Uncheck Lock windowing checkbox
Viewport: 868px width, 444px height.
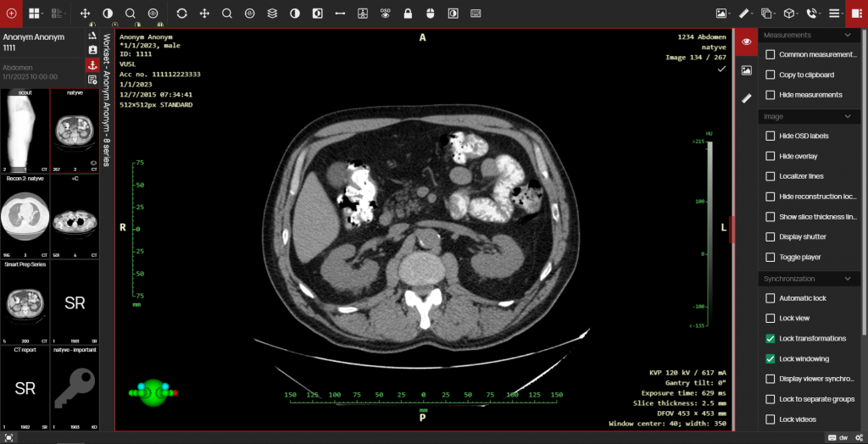tap(771, 358)
